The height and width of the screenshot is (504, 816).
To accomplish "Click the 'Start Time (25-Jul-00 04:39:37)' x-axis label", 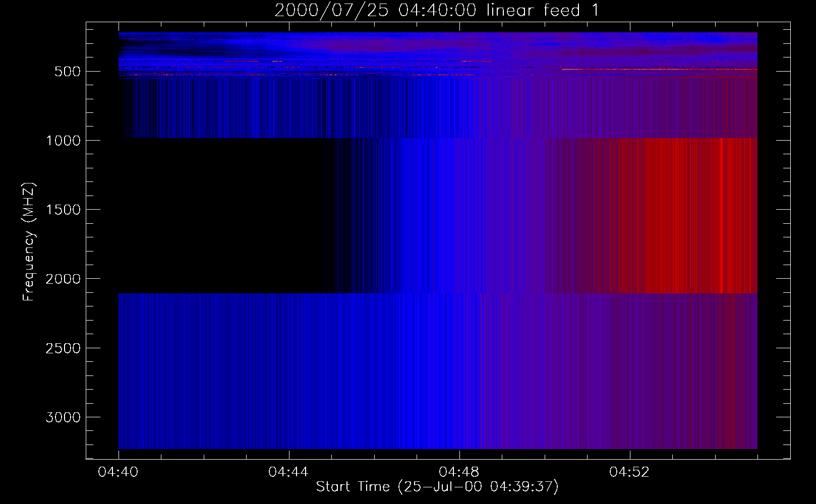I will 437,487.
